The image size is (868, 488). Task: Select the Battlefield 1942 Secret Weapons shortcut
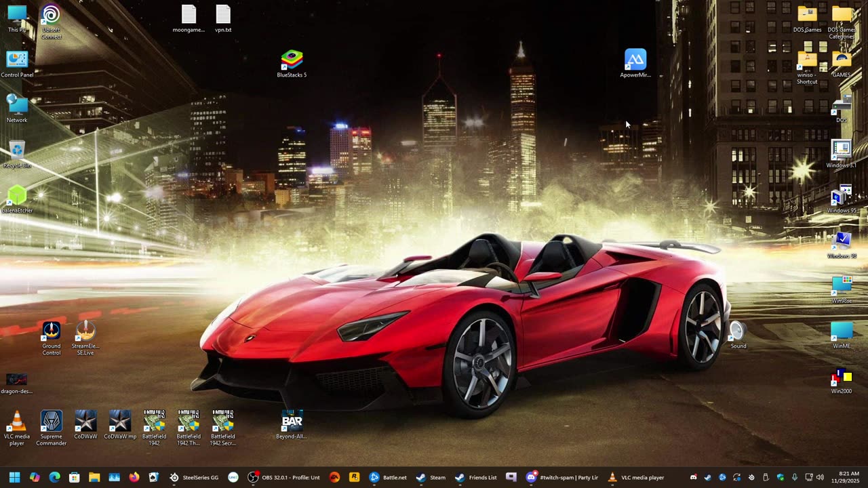[223, 428]
